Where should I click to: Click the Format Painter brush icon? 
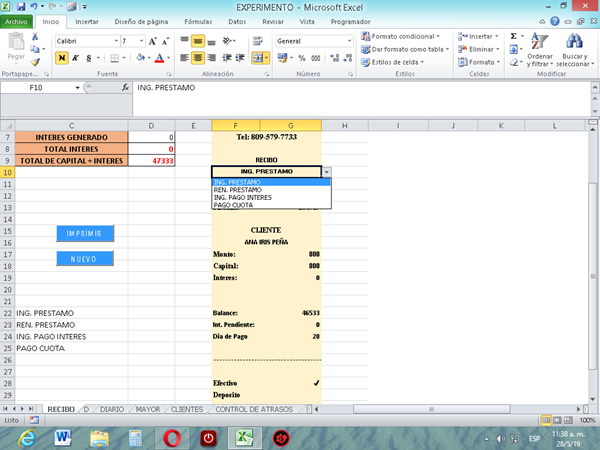[x=37, y=60]
